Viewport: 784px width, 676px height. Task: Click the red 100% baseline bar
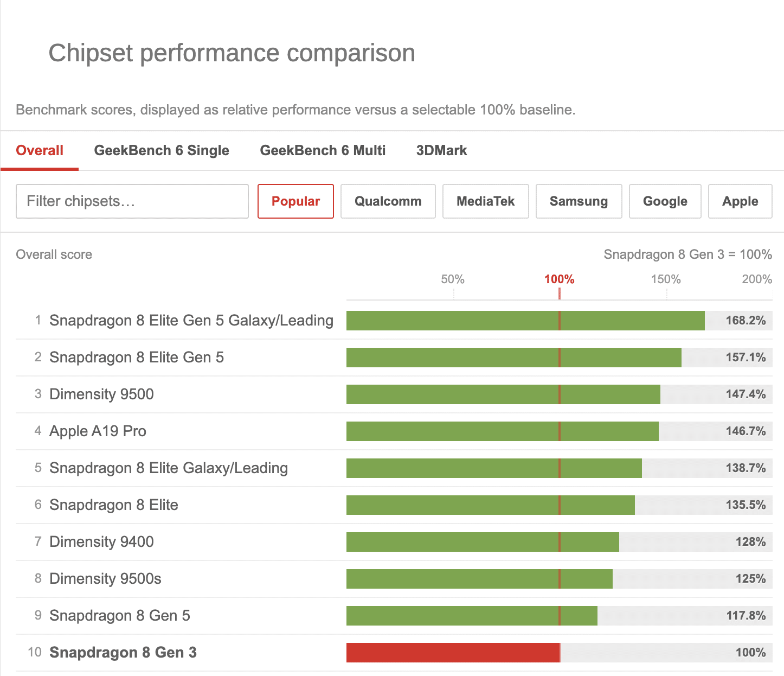[x=453, y=653]
